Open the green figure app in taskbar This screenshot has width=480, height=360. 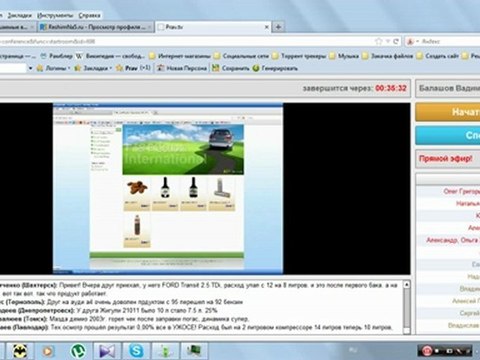click(x=165, y=351)
